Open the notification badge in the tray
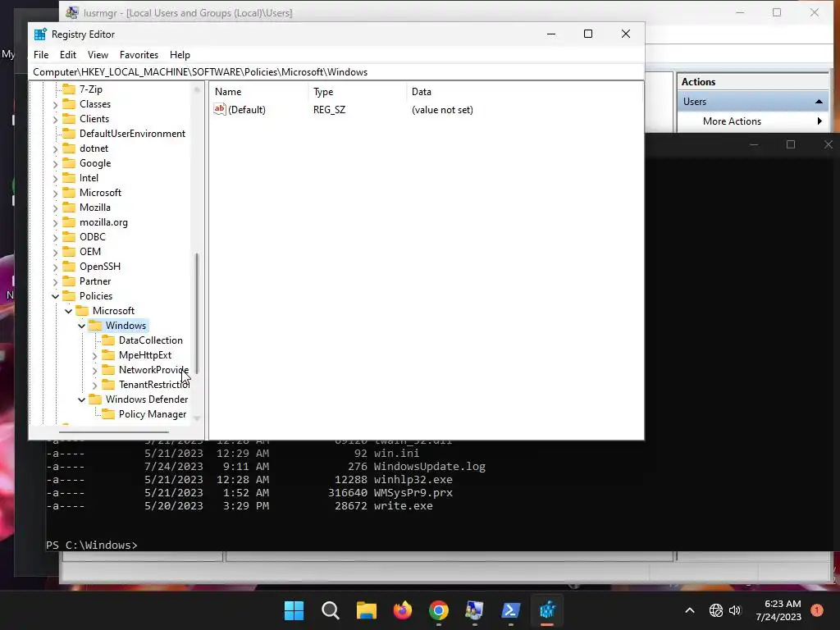 [817, 610]
